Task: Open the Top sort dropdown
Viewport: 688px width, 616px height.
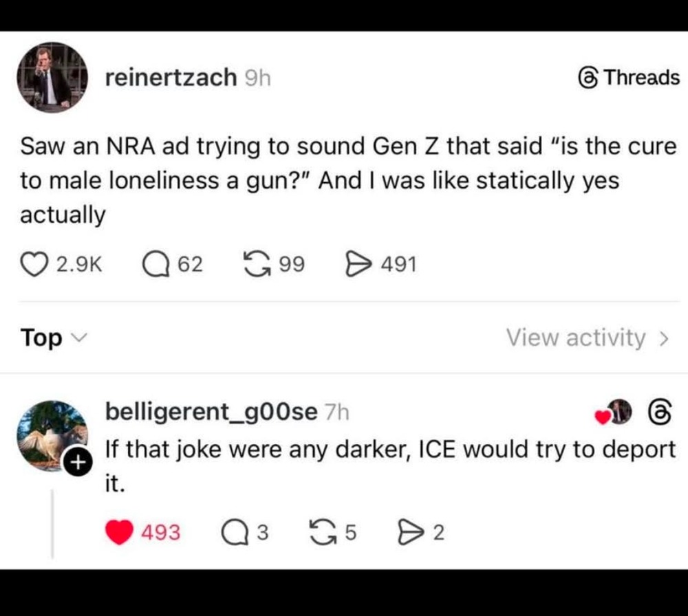Action: tap(42, 338)
